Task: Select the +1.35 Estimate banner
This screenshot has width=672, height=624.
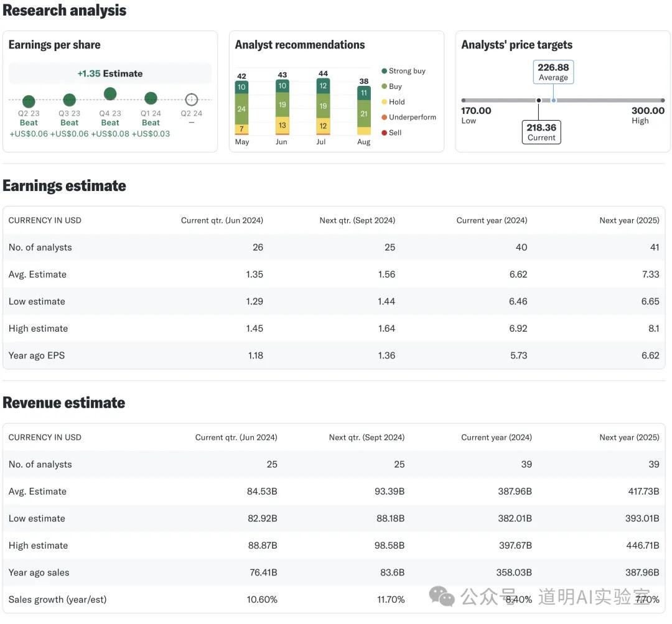Action: tap(110, 73)
